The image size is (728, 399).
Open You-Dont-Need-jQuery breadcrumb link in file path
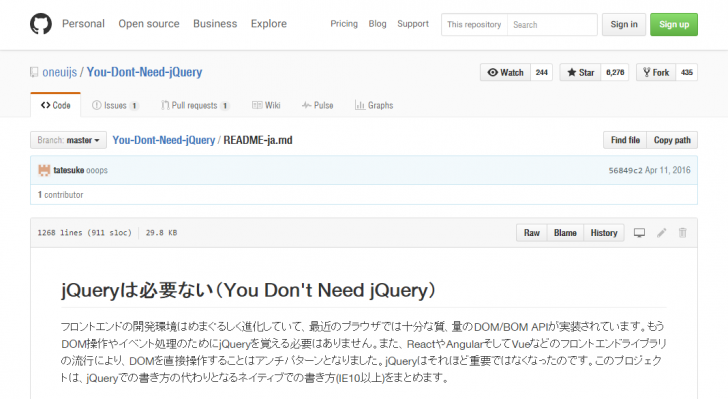click(x=164, y=140)
